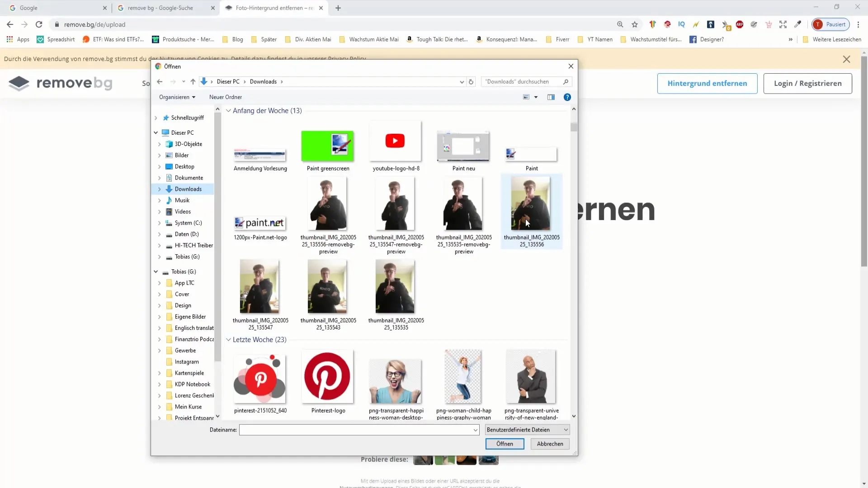
Task: Open recent locations dropdown arrow
Action: [184, 82]
